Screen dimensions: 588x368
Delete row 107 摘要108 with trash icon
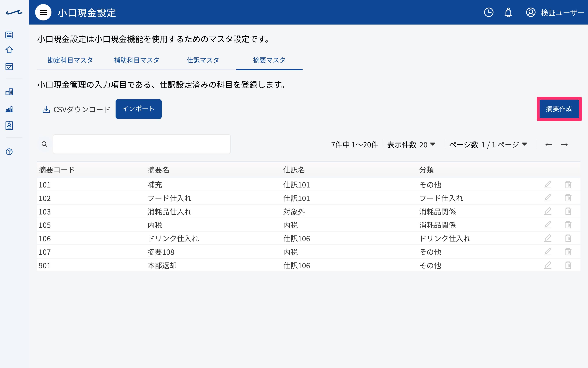[x=568, y=252]
